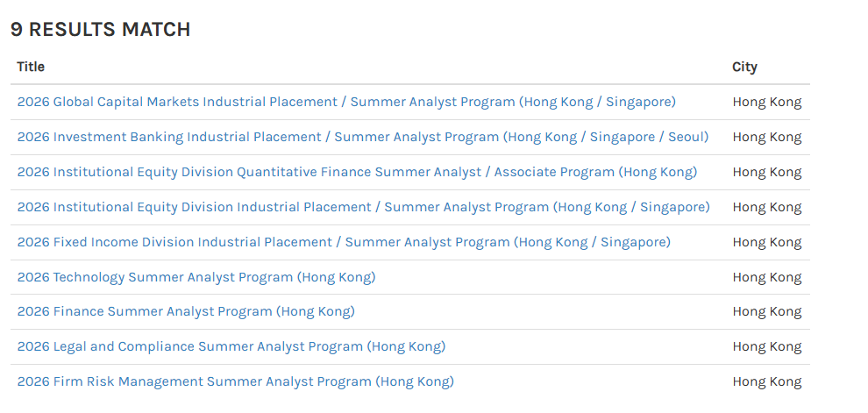This screenshot has height=413, width=868.
Task: Open 2026 Global Capital Markets Industrial Placement link
Action: coord(346,103)
